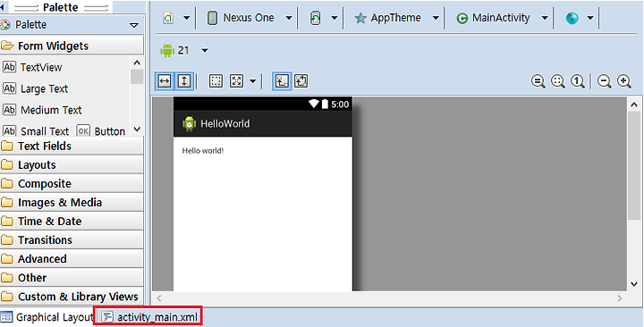Click the configuration file icon in toolbar
The image size is (644, 327).
pyautogui.click(x=169, y=18)
